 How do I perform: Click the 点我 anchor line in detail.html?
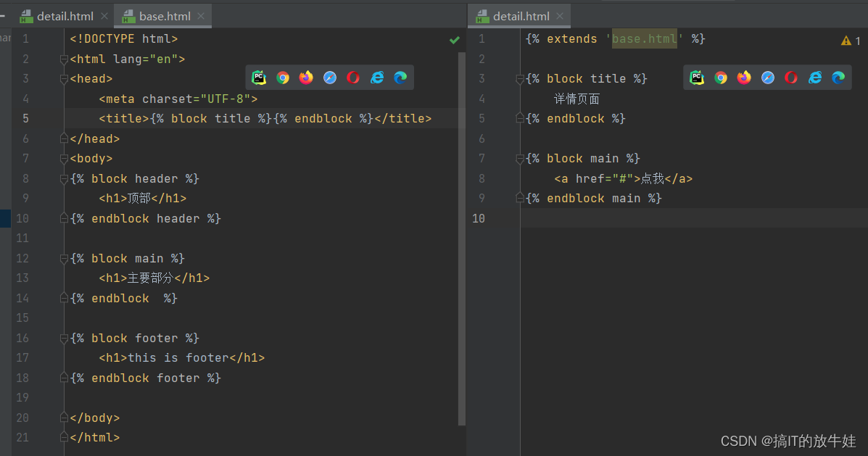[624, 178]
